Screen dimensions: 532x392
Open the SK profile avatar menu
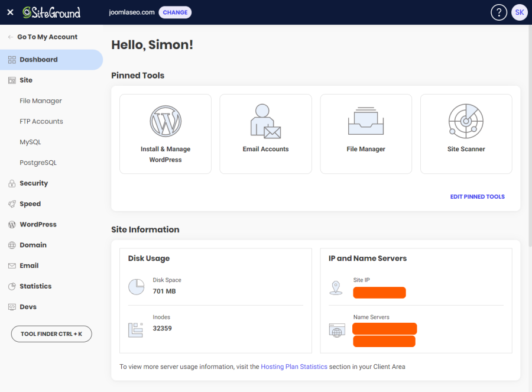(519, 12)
